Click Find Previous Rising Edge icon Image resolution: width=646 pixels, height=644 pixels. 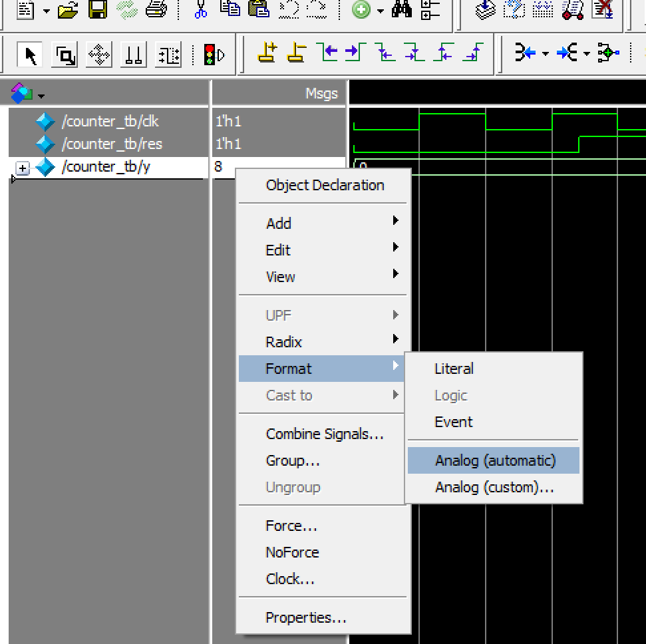[444, 53]
